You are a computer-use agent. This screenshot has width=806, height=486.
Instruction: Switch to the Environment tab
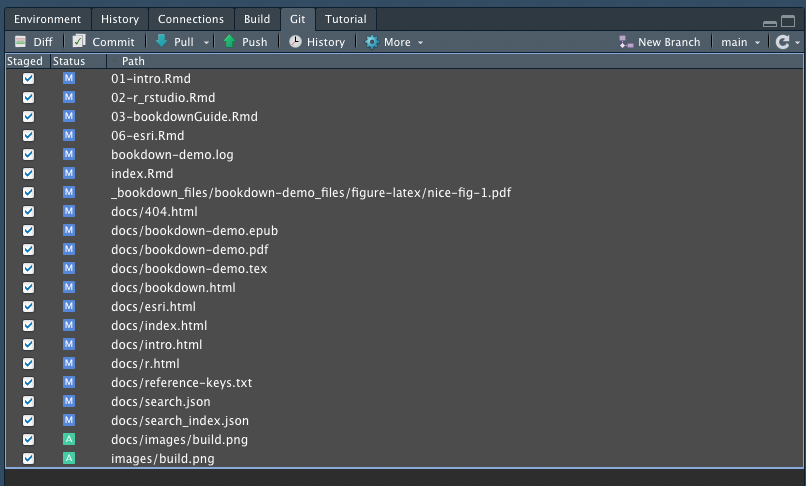(47, 20)
